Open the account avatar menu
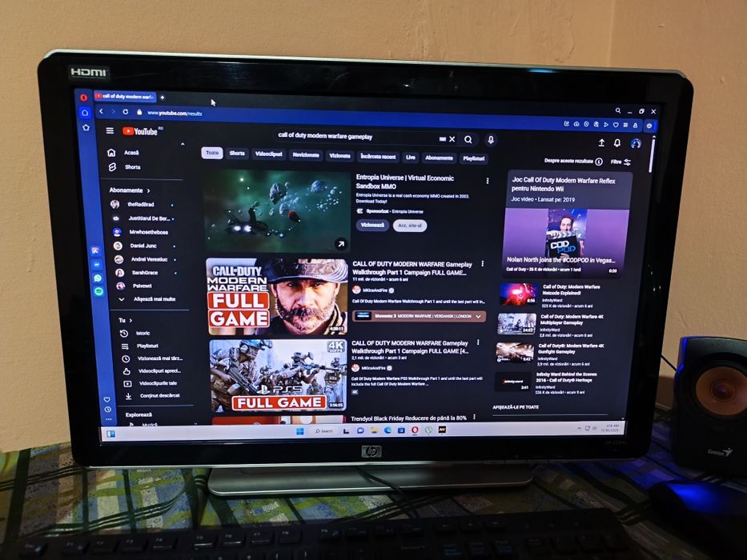Screen dimensions: 747x560 coord(636,143)
